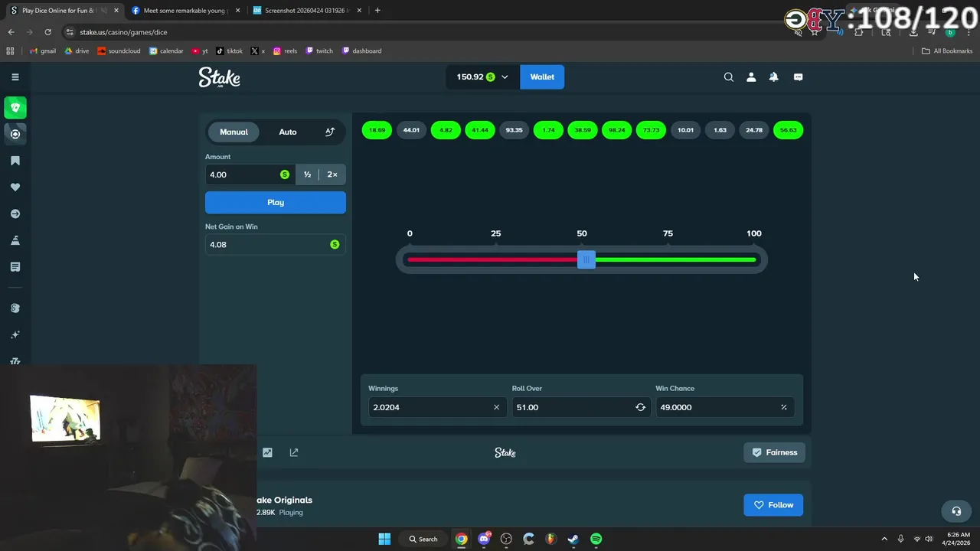The height and width of the screenshot is (551, 980).
Task: Open the receipt list sidebar icon
Action: coord(15,266)
